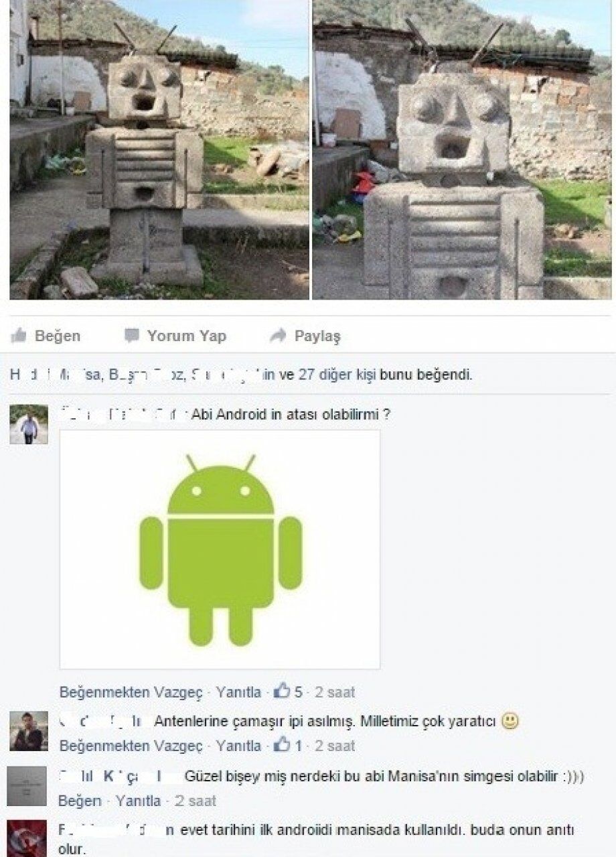The image size is (616, 857).
Task: Click Beğenmekten Vazgeç under the çamaşır ipi comment
Action: pyautogui.click(x=131, y=746)
